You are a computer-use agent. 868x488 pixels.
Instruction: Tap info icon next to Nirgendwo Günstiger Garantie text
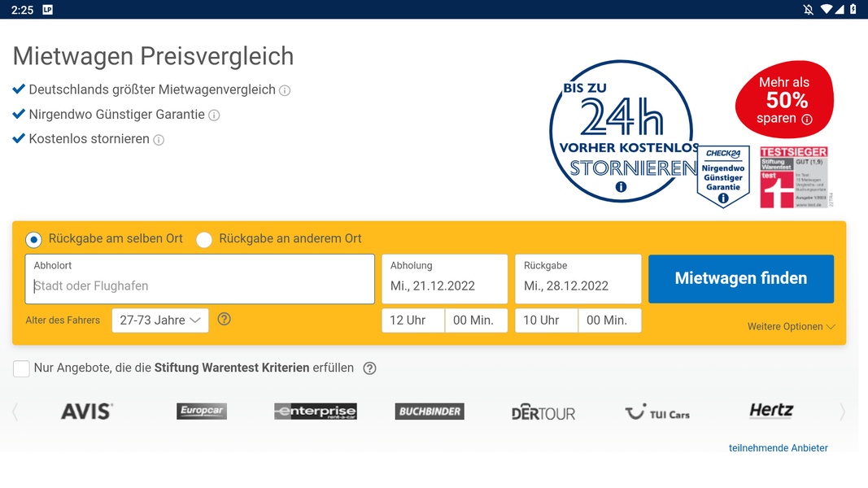[x=214, y=115]
